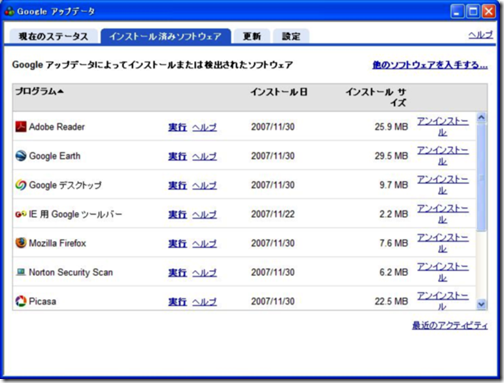
Task: Switch to the 現在のステータス tab
Action: (53, 36)
